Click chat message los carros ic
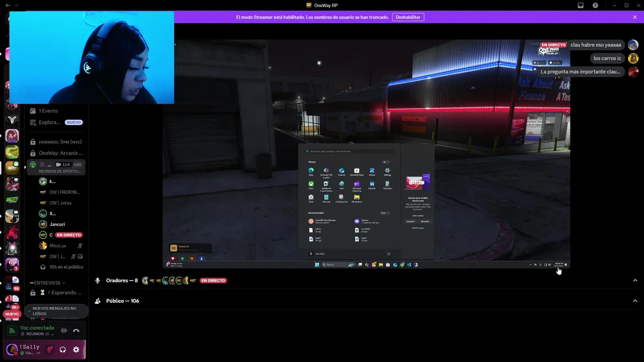 coord(607,58)
